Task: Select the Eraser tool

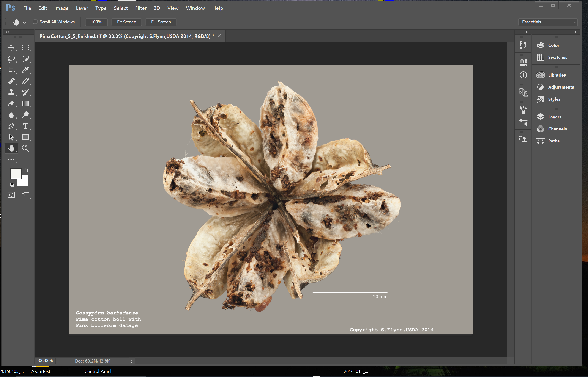Action: [x=11, y=103]
